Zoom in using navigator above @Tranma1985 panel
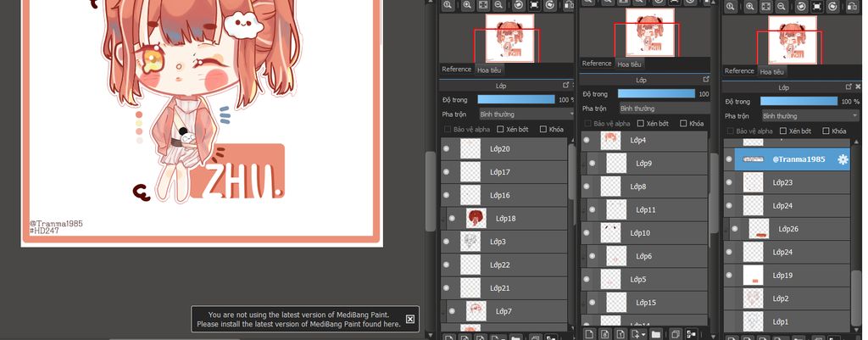This screenshot has height=340, width=868. (x=750, y=7)
